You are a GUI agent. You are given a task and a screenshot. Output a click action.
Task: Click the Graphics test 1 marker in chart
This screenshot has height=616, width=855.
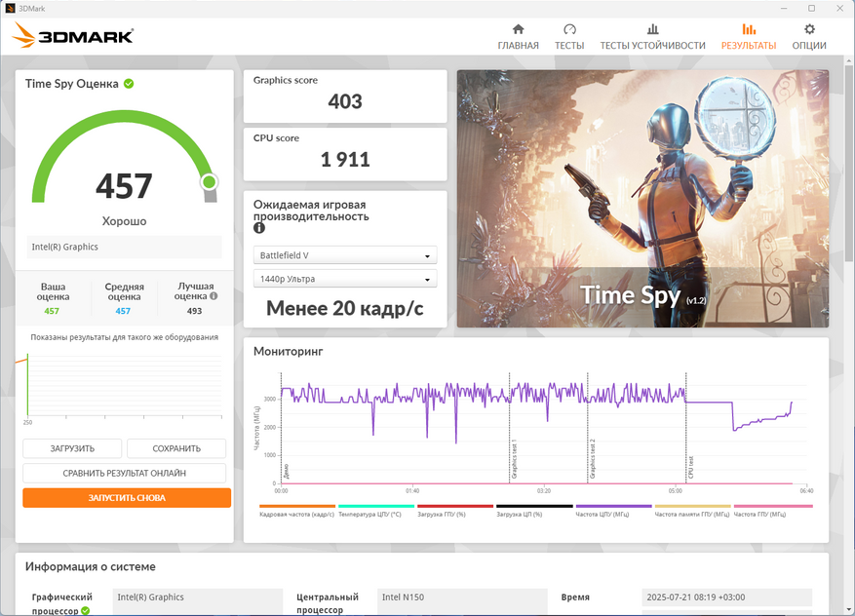point(513,461)
